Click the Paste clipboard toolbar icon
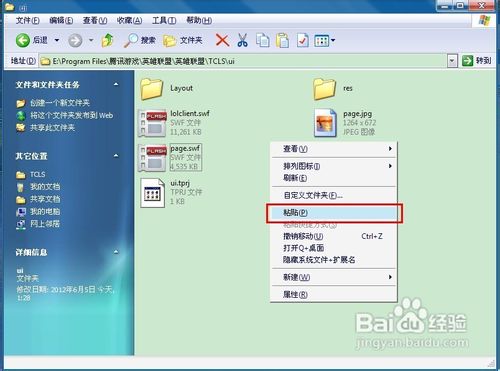The image size is (500, 371). [x=282, y=40]
